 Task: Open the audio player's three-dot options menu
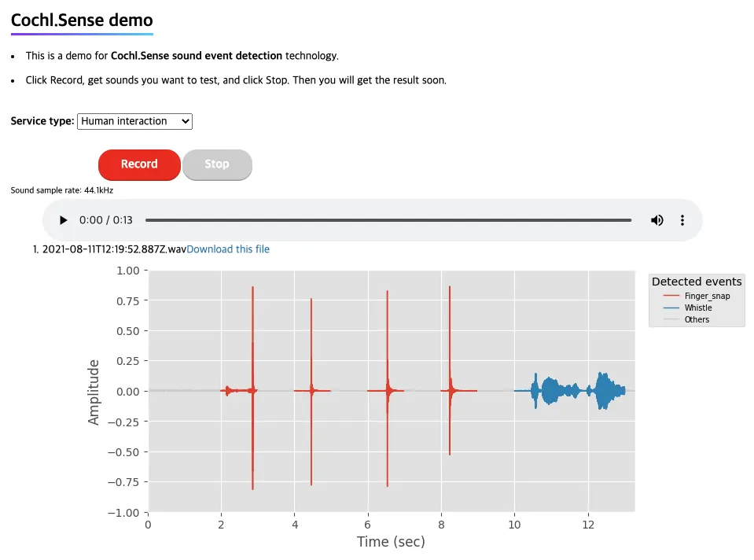682,220
